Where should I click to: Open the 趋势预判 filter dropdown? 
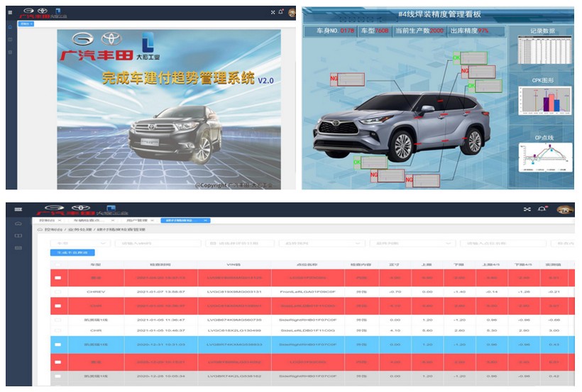click(x=321, y=243)
